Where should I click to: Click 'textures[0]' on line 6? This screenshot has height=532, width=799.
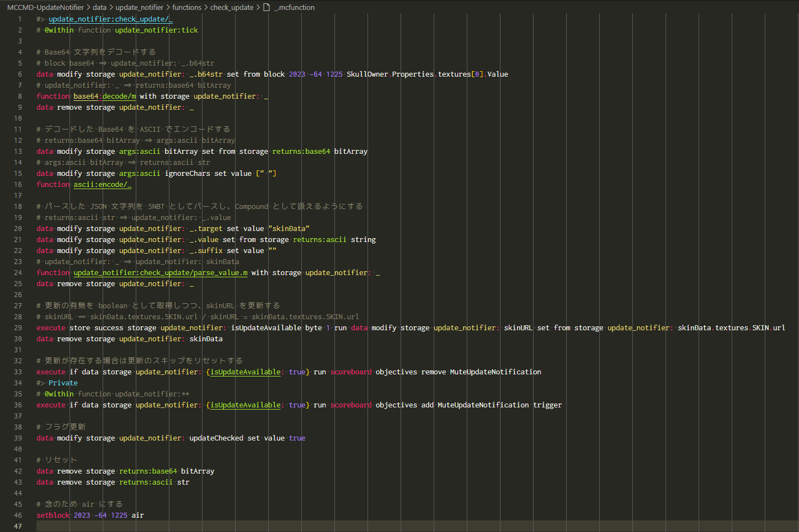point(460,74)
